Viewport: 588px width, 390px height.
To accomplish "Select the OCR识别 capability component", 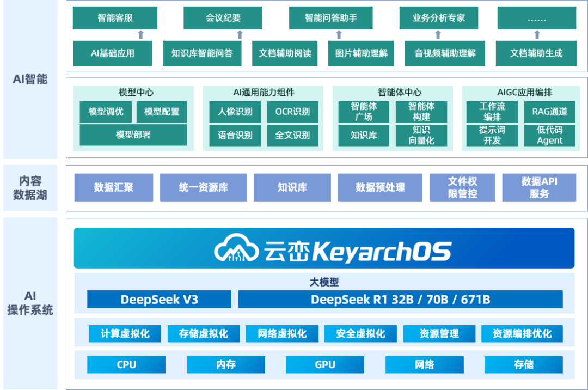I will [292, 112].
